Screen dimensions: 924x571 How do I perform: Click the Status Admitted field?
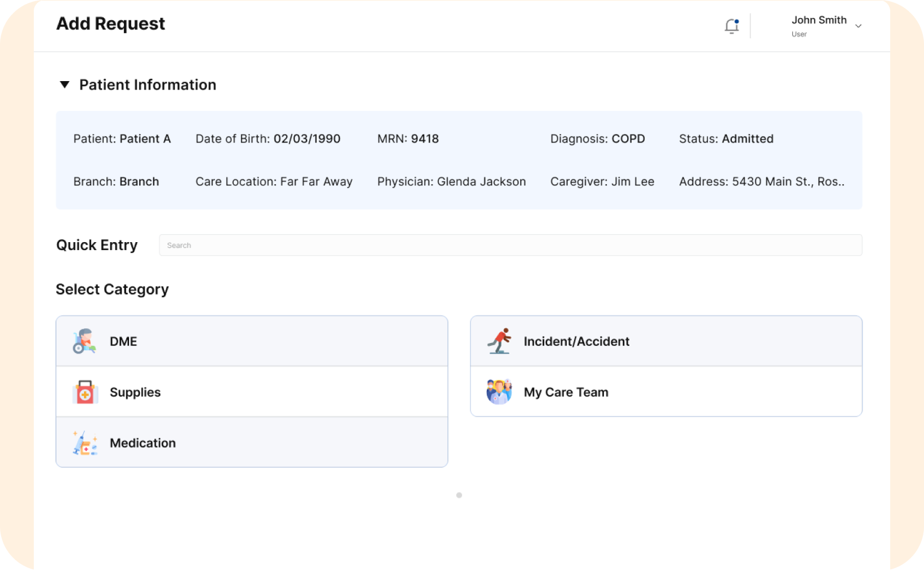726,139
